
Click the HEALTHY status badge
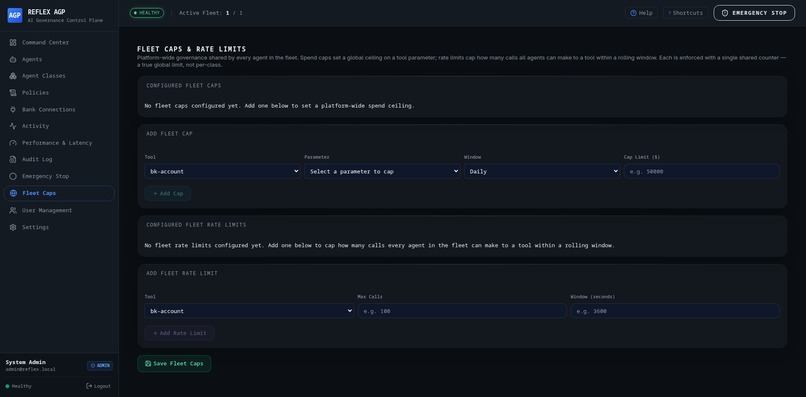tap(147, 13)
